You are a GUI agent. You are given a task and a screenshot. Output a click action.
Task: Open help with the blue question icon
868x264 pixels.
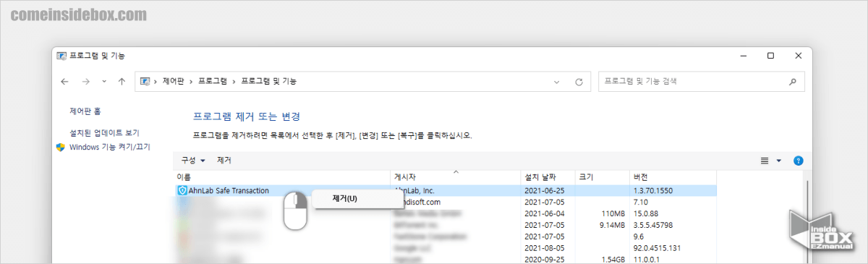click(x=799, y=161)
